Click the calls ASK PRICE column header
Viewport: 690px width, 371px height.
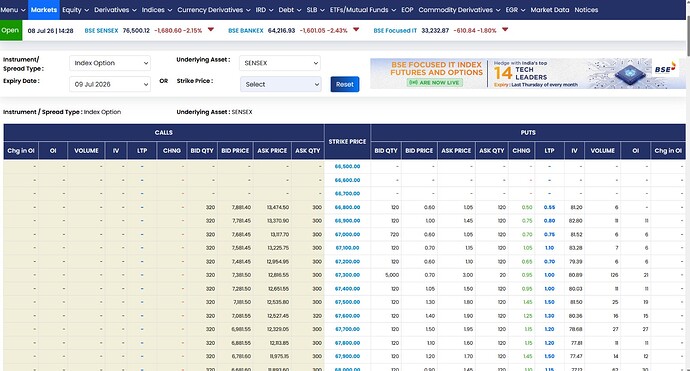272,151
